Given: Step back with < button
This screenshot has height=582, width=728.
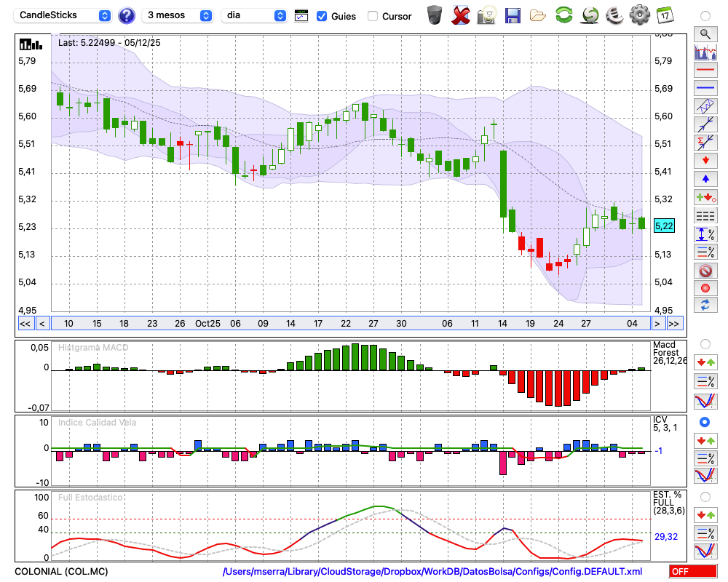Looking at the screenshot, I should click(x=42, y=324).
